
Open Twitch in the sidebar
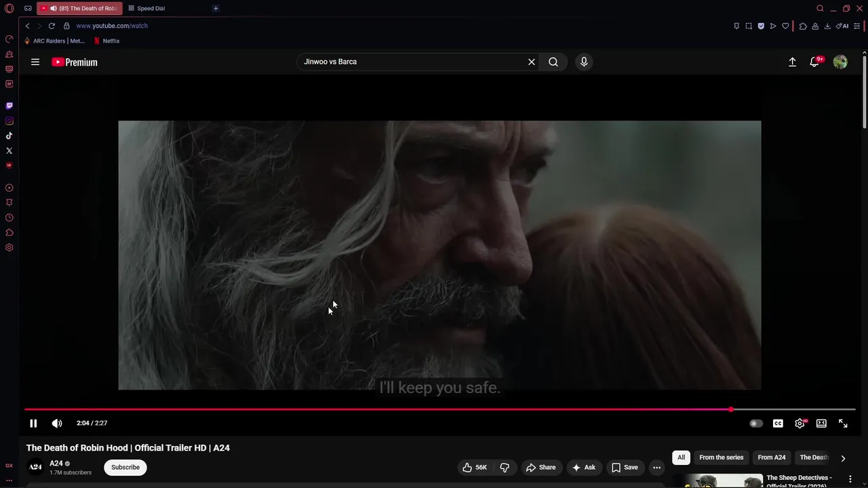pyautogui.click(x=9, y=106)
